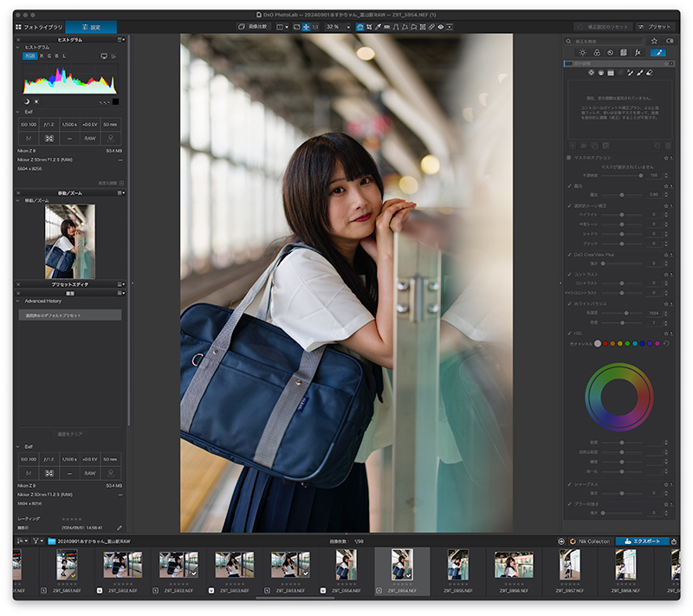Select the Repair bandage tool

pos(431,27)
